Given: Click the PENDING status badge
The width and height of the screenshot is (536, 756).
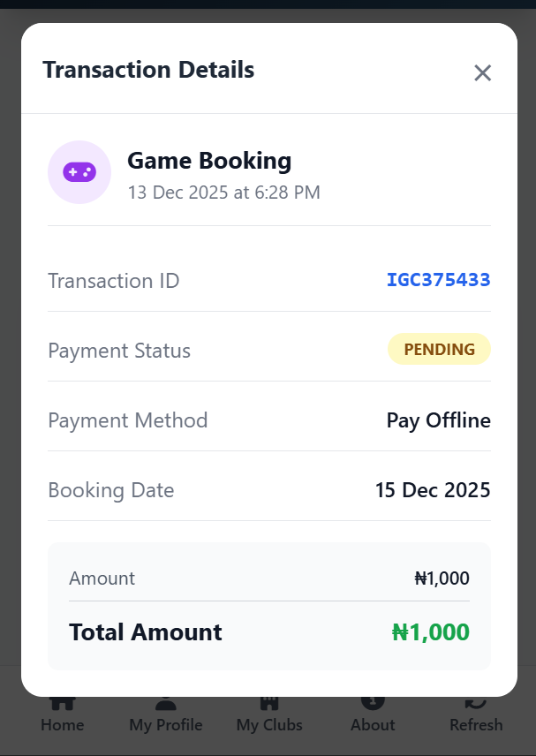Looking at the screenshot, I should click(439, 350).
